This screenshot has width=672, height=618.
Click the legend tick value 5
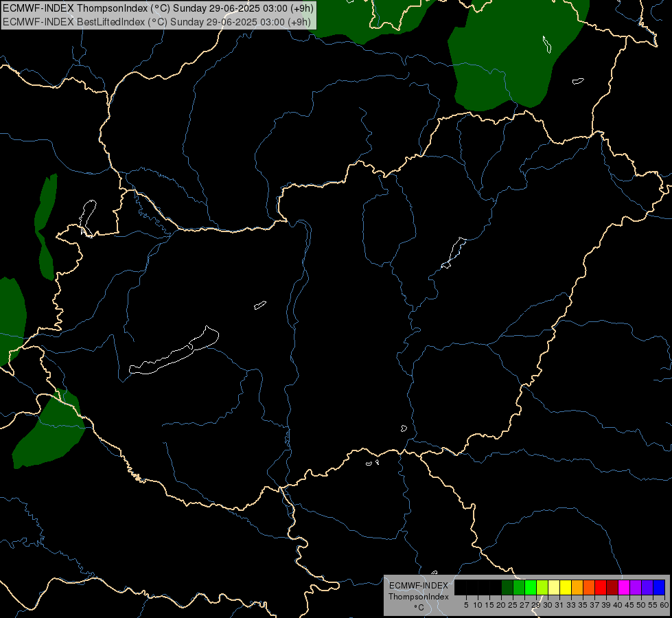coord(466,605)
